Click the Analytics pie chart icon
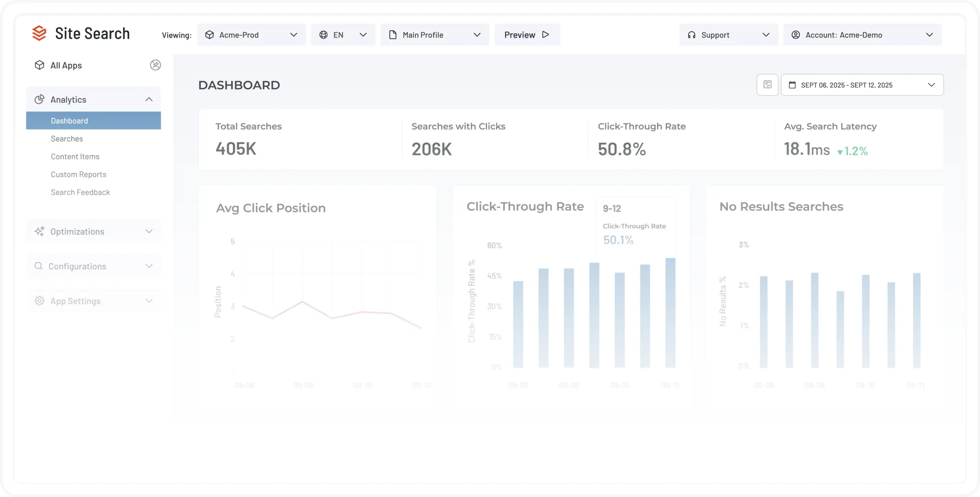This screenshot has height=497, width=980. (39, 100)
